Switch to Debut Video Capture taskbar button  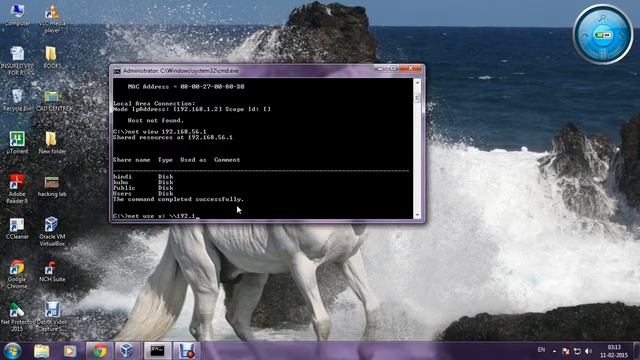click(187, 351)
